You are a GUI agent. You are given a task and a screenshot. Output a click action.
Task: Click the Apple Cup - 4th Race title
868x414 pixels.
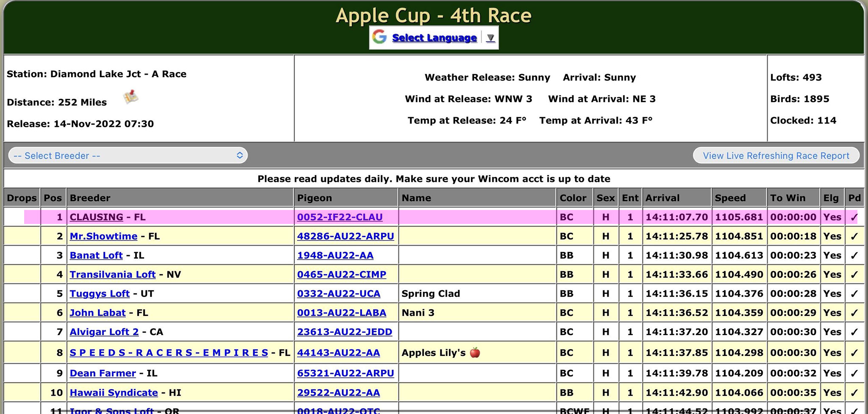pos(434,16)
